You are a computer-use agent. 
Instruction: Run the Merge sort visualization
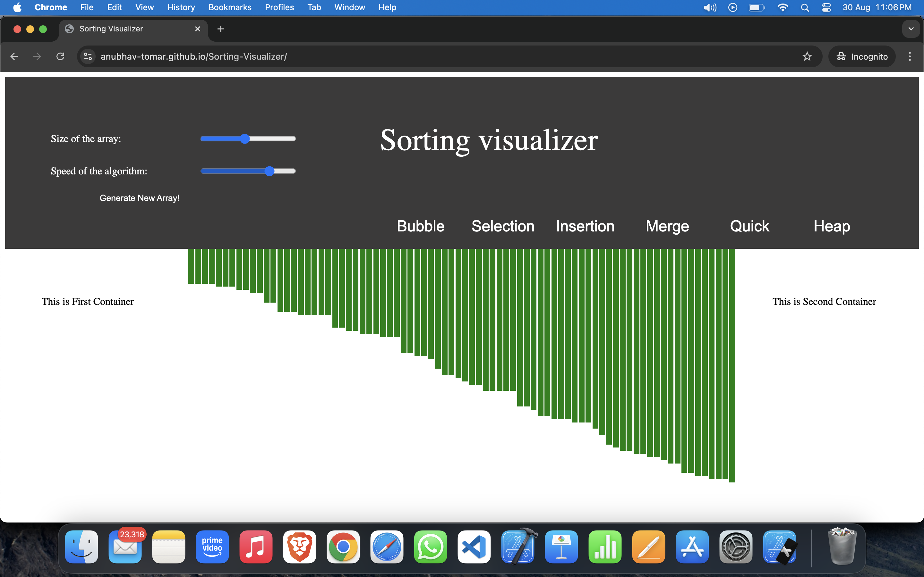pos(667,226)
